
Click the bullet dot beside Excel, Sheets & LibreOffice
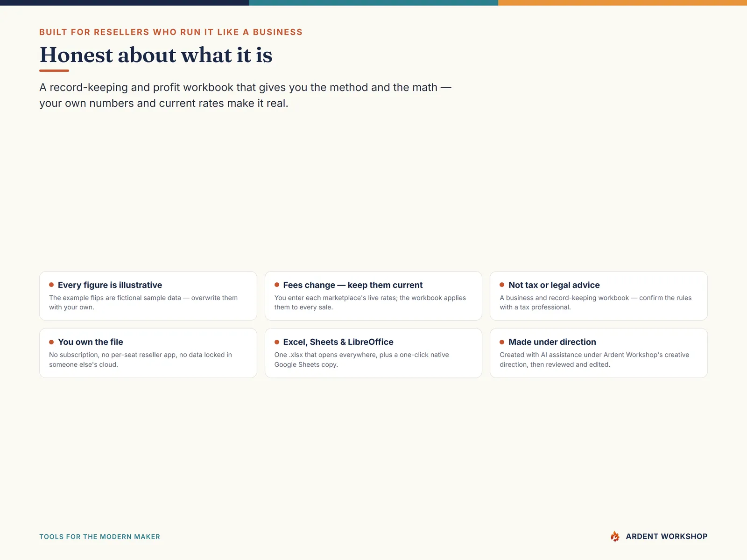pyautogui.click(x=277, y=342)
